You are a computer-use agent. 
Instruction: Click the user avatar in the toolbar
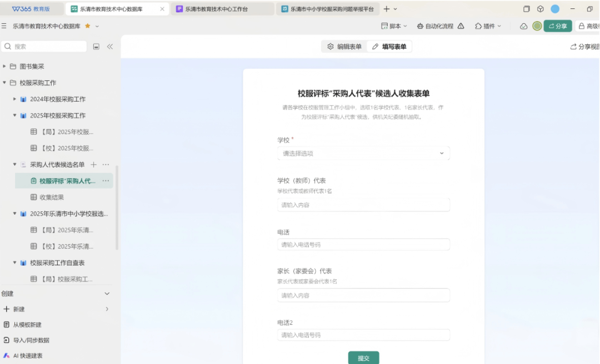[537, 26]
